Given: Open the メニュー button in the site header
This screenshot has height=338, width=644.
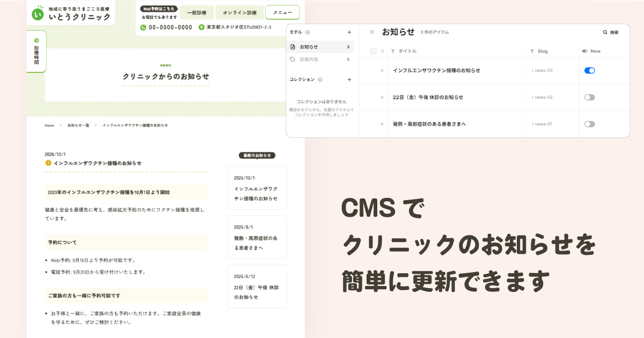Looking at the screenshot, I should point(282,12).
